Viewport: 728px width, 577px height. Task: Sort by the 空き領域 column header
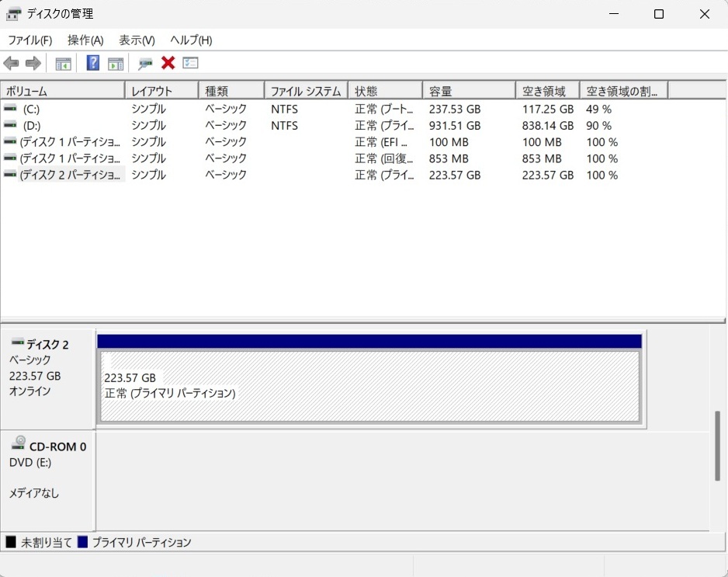pos(548,91)
